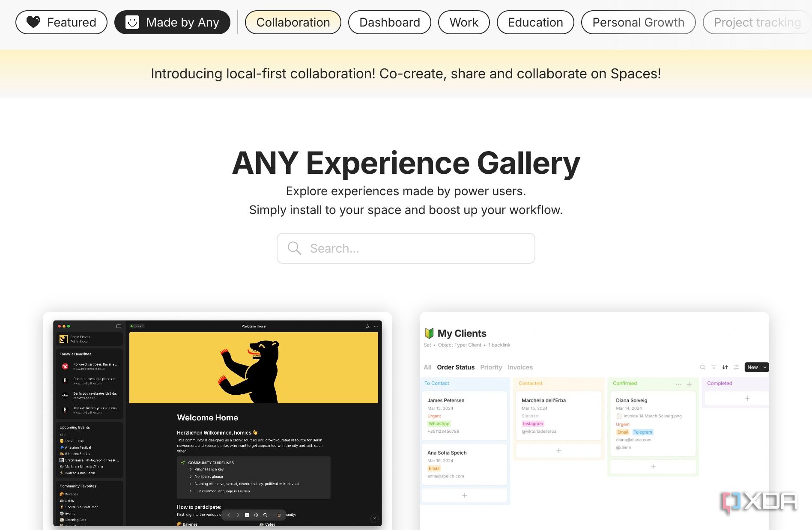Open the Collaboration category
This screenshot has width=812, height=530.
(x=293, y=22)
